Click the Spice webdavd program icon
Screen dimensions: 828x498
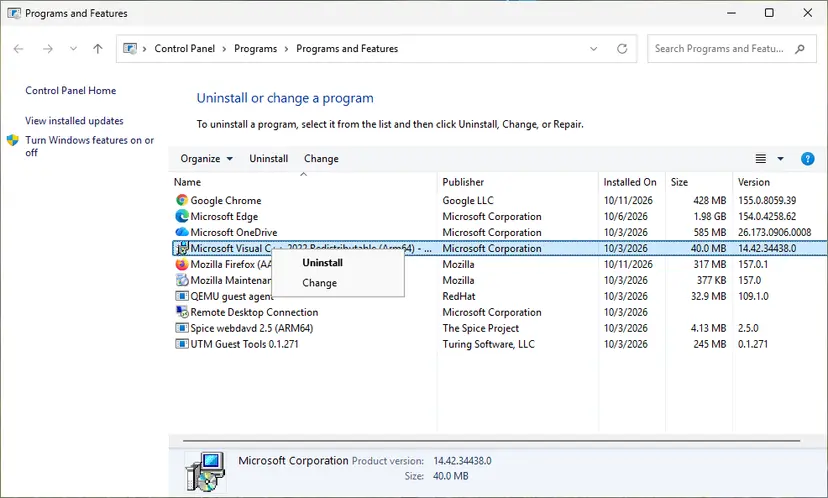pos(182,328)
